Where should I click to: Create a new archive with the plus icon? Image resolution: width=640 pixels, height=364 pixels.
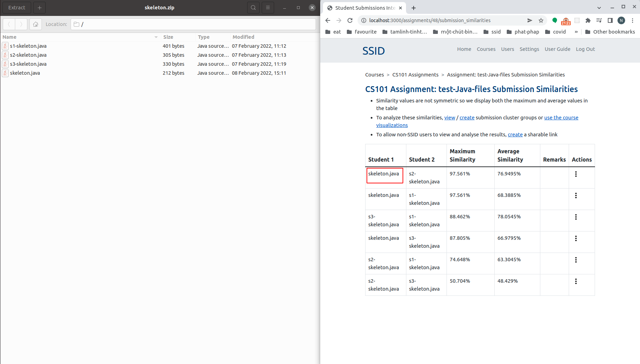coord(39,7)
